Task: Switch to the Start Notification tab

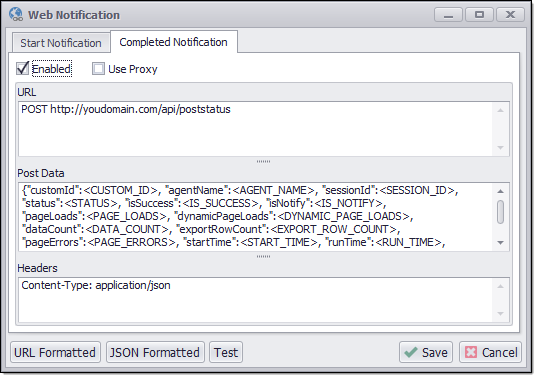Action: (x=61, y=43)
